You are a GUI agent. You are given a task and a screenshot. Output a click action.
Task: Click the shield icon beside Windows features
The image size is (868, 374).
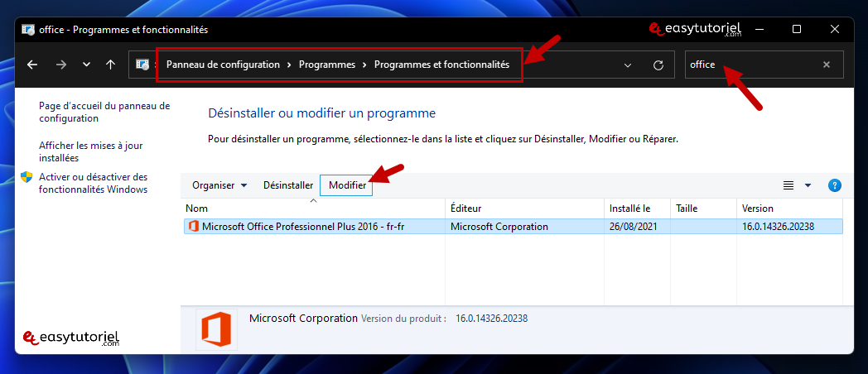point(27,177)
